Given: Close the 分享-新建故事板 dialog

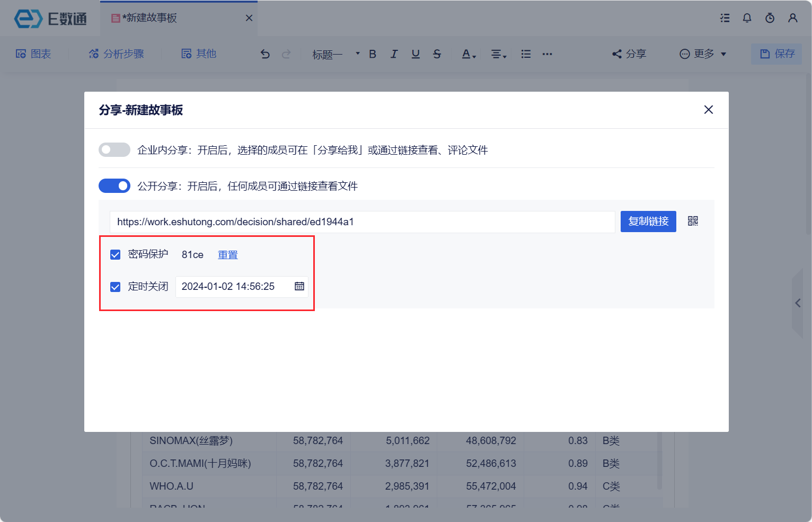Looking at the screenshot, I should pyautogui.click(x=709, y=110).
